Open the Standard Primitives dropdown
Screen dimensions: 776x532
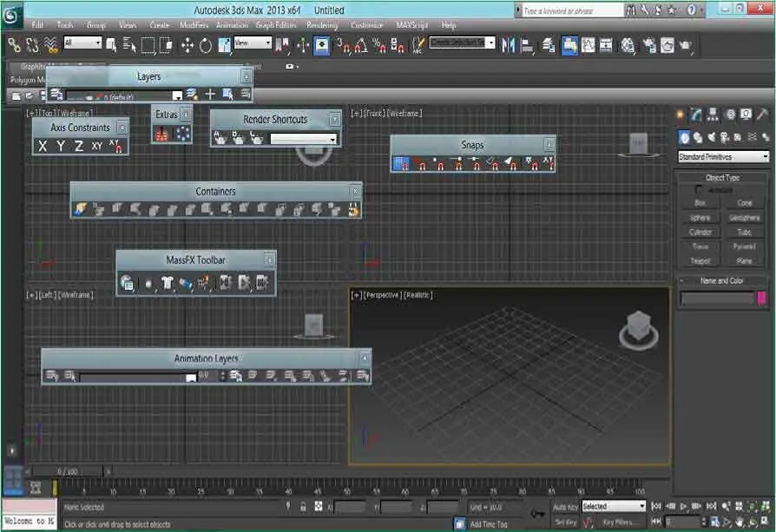(723, 157)
